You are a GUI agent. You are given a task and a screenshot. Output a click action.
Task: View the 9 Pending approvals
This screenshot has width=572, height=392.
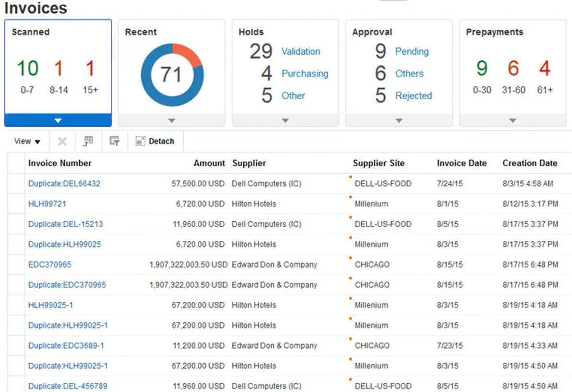tap(411, 51)
